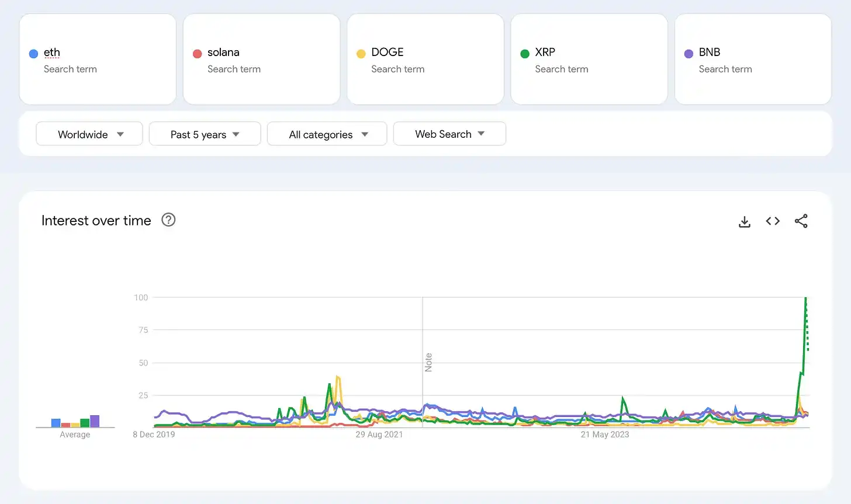851x504 pixels.
Task: Click the XRP search term text
Action: pos(545,53)
